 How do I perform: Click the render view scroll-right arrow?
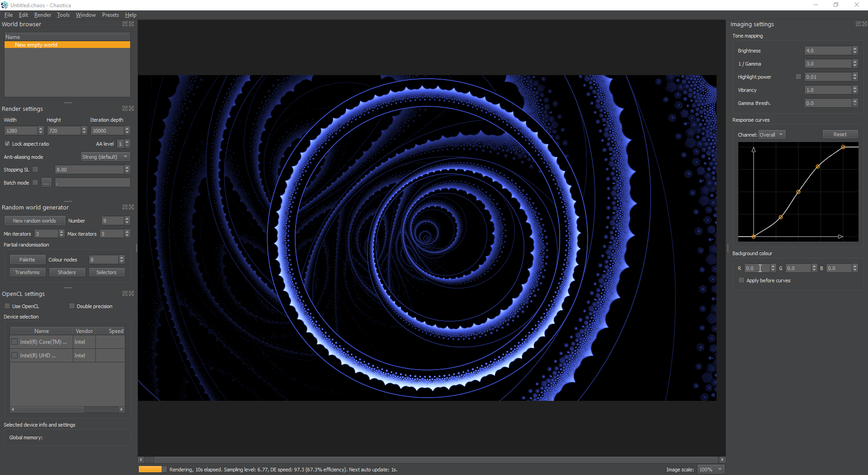point(722,460)
